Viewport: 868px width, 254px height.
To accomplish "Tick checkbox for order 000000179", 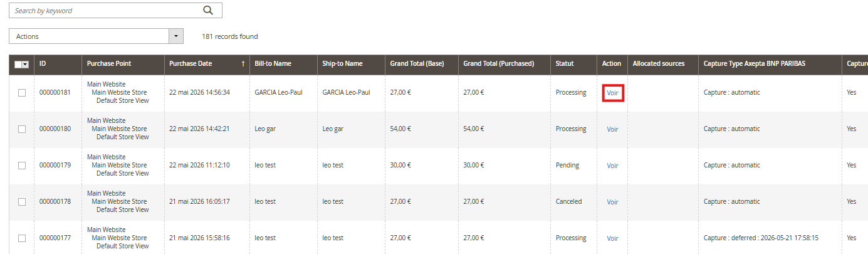I will click(22, 166).
